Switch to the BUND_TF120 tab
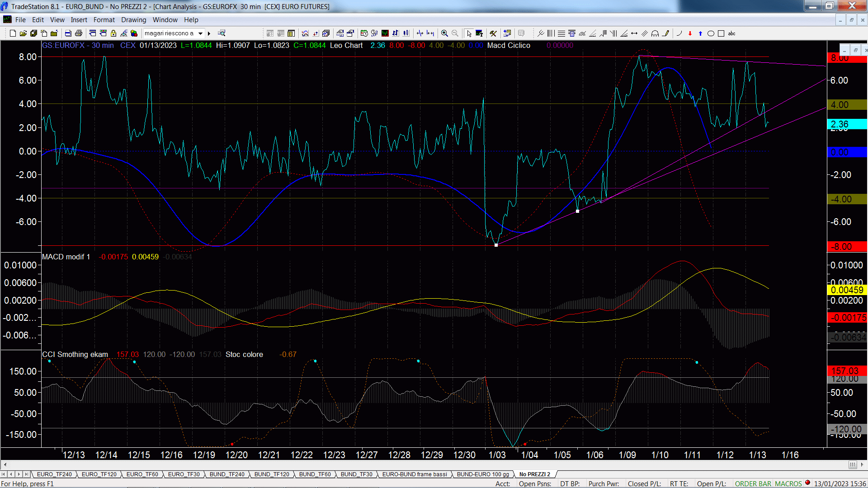 tap(272, 474)
